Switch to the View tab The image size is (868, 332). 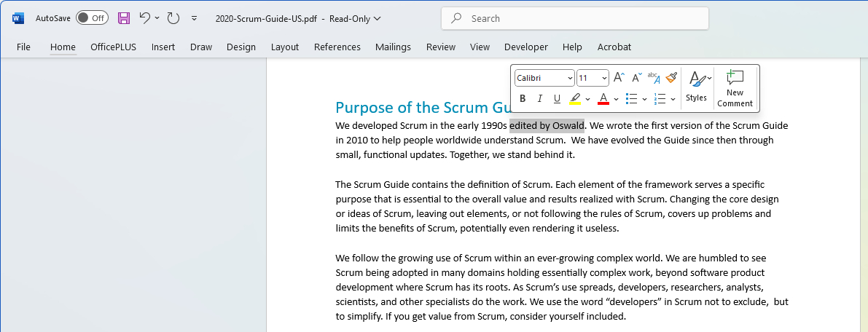pos(480,47)
